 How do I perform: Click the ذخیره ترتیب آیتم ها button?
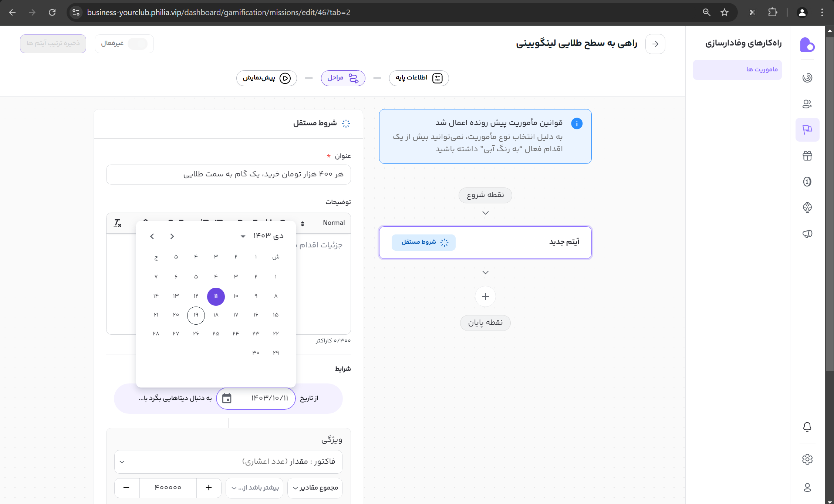point(53,44)
